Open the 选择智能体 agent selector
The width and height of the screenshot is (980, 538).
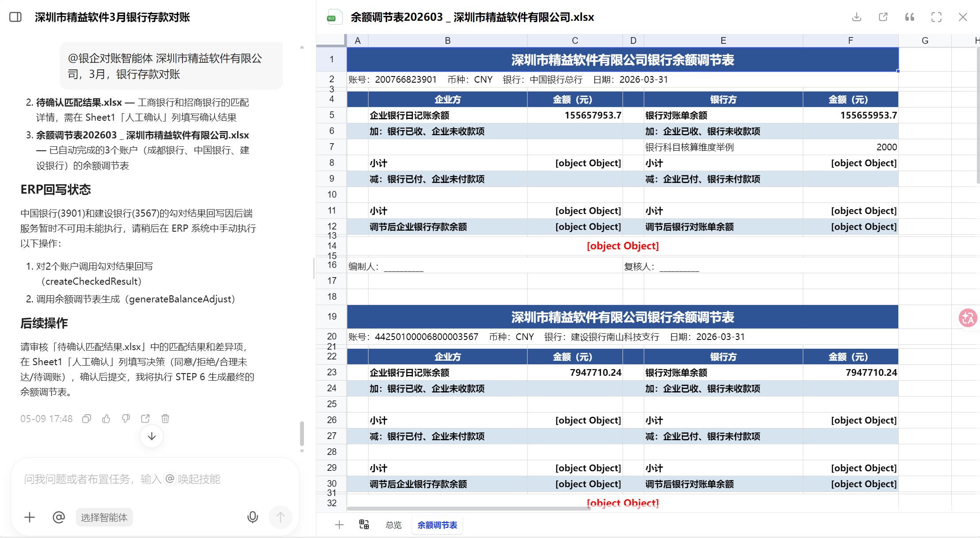(104, 517)
